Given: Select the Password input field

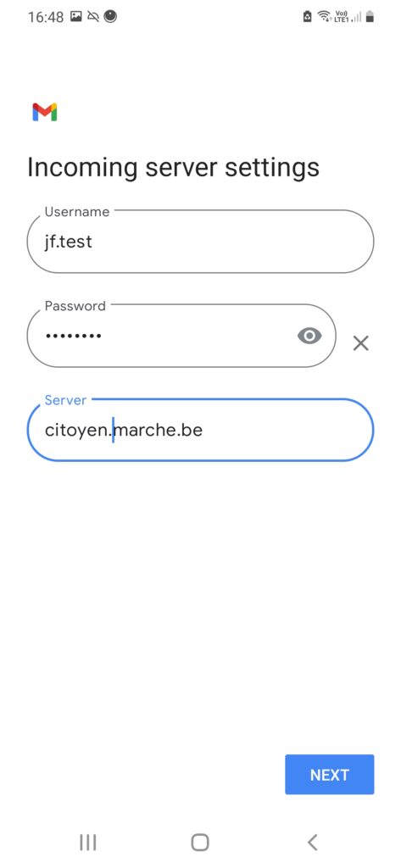Looking at the screenshot, I should [x=181, y=336].
